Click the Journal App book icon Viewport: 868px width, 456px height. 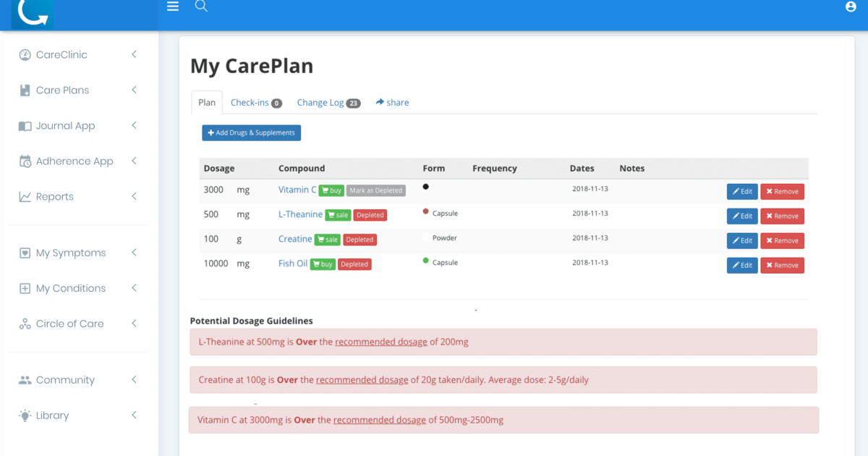tap(25, 126)
